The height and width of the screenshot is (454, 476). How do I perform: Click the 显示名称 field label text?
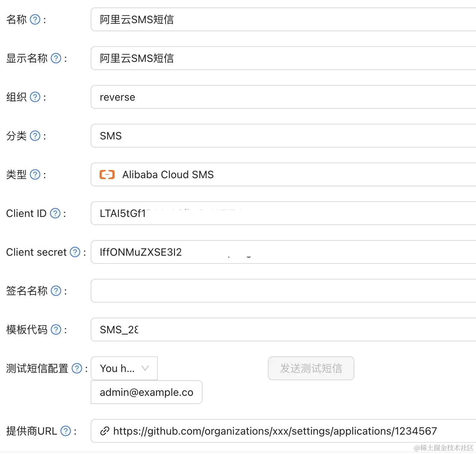(x=27, y=58)
